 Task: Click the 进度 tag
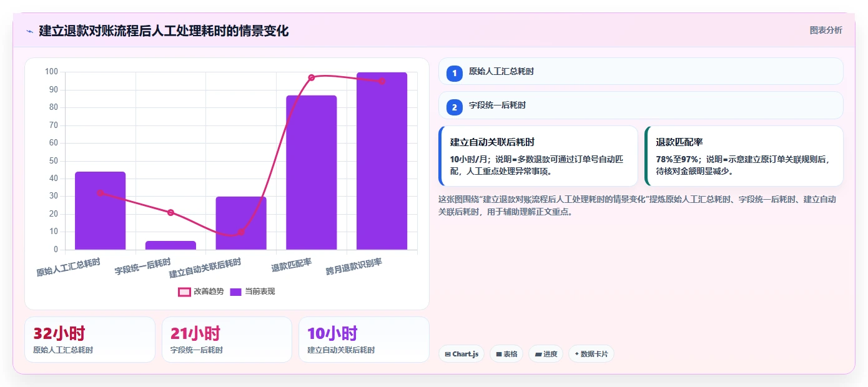click(546, 354)
